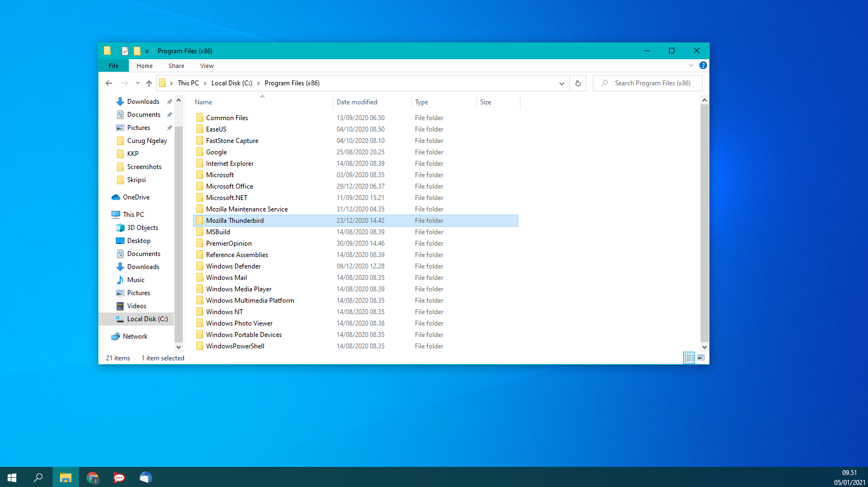The height and width of the screenshot is (487, 868).
Task: Open the address bar history dropdown
Action: 561,83
